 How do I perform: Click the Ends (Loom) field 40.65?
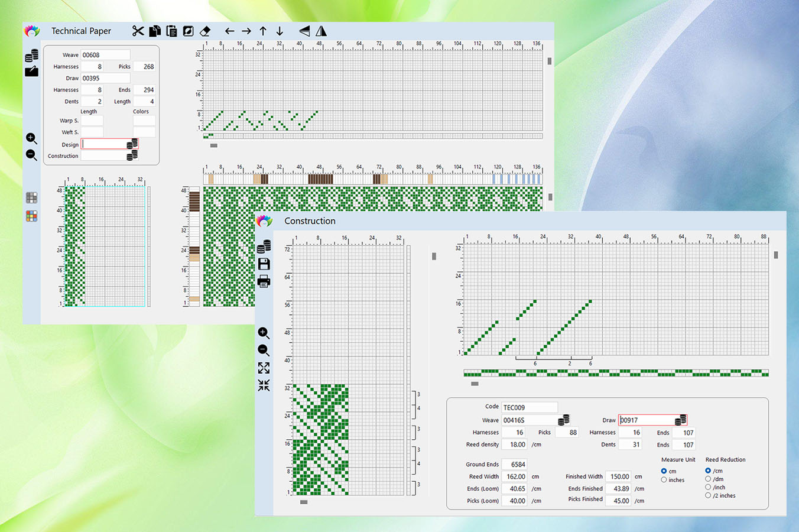tap(514, 489)
